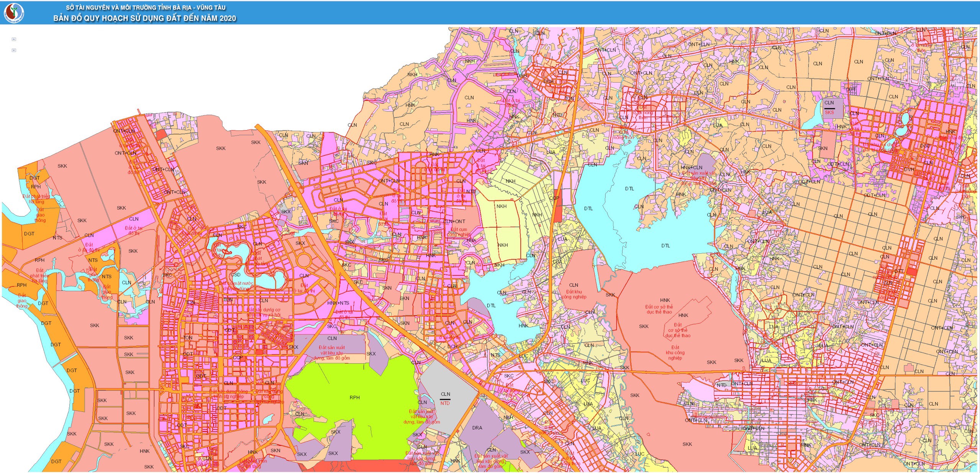Click the 'HNK+NTS' map label

pyautogui.click(x=338, y=303)
